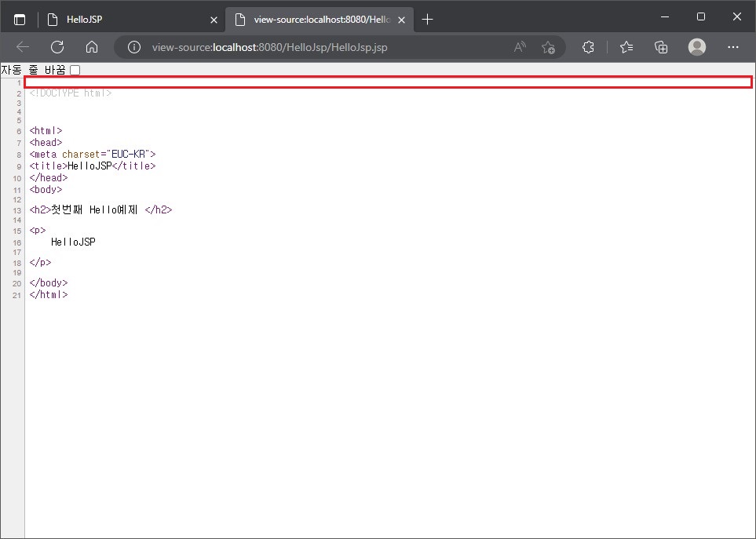
Task: Click the opening body tag
Action: [x=46, y=189]
